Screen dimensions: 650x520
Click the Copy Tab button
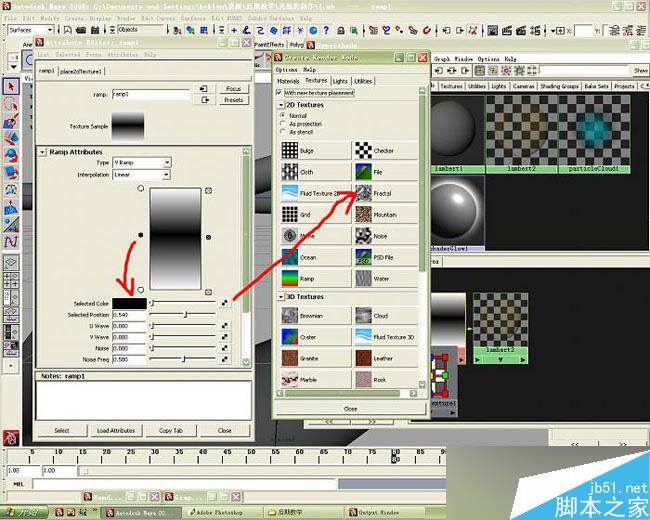(171, 430)
